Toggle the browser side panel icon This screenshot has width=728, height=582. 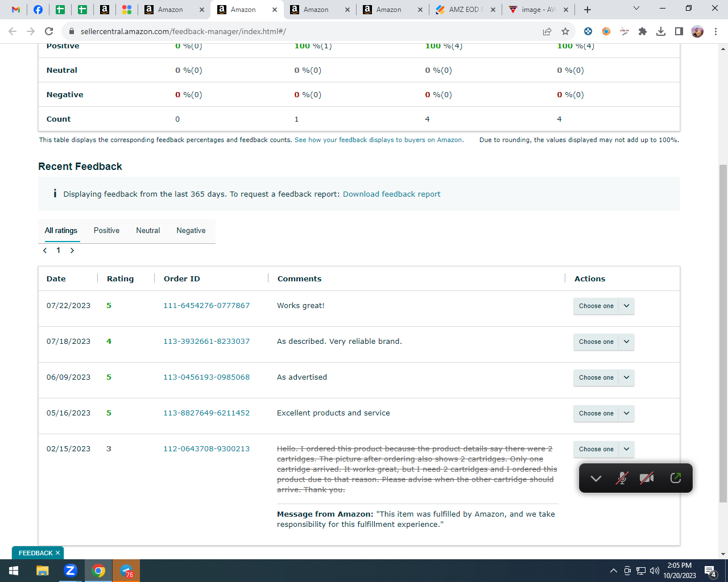[679, 31]
